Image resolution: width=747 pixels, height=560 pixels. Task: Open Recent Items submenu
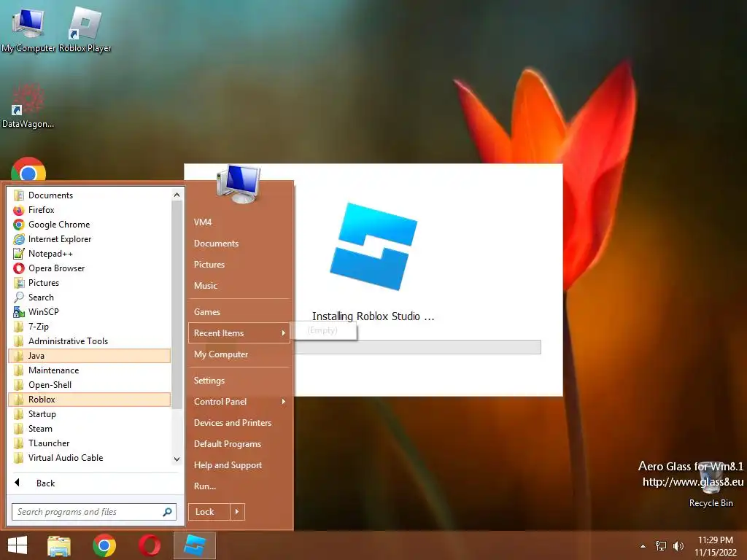239,332
